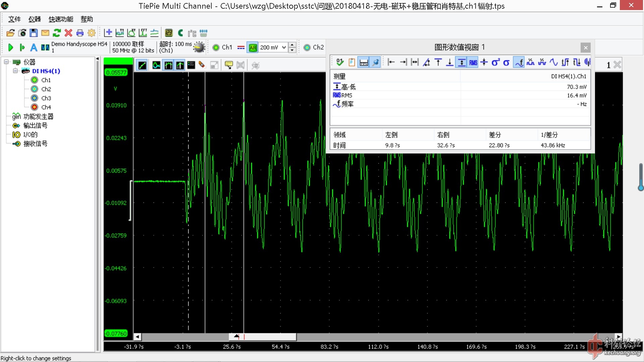Image resolution: width=644 pixels, height=362 pixels.
Task: Click the copy-to-clipboard icon in value window
Action: (x=352, y=62)
